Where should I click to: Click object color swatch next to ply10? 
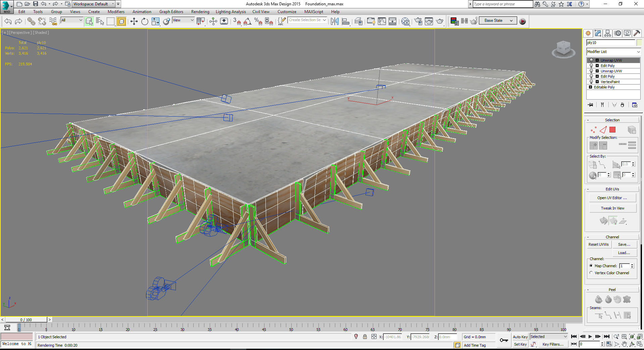click(639, 43)
